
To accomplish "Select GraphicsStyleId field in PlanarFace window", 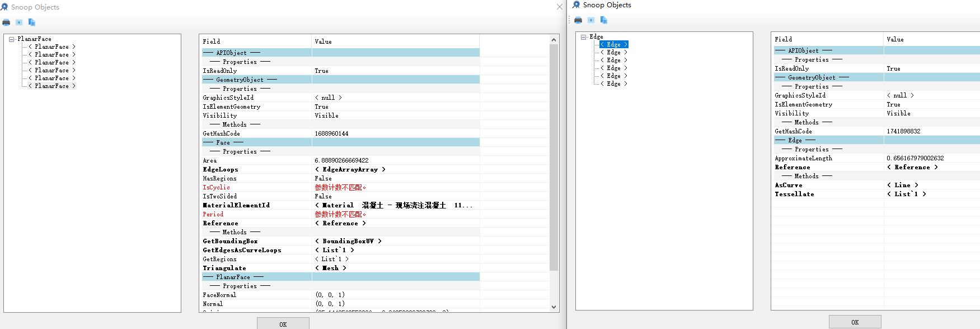I will (x=228, y=98).
